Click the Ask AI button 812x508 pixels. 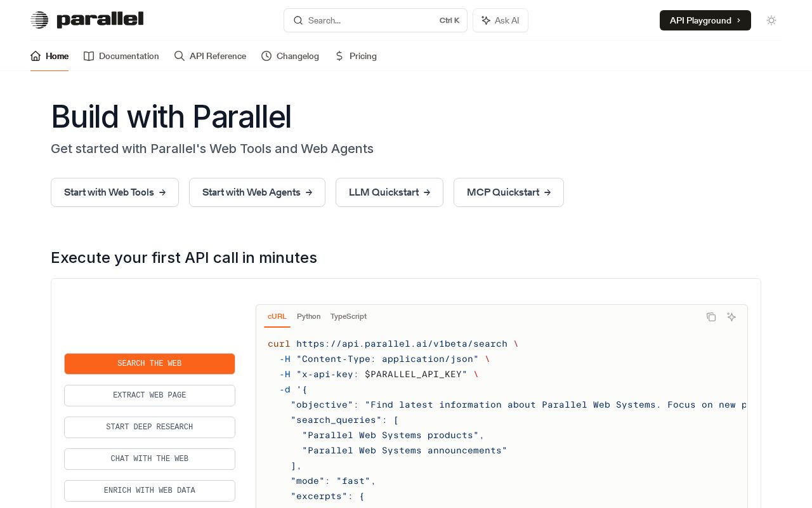501,20
